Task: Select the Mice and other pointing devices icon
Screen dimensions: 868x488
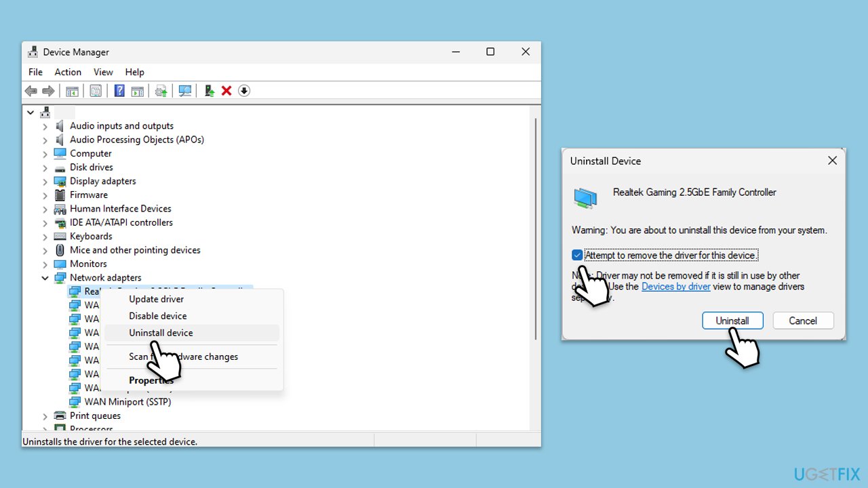Action: click(x=60, y=250)
